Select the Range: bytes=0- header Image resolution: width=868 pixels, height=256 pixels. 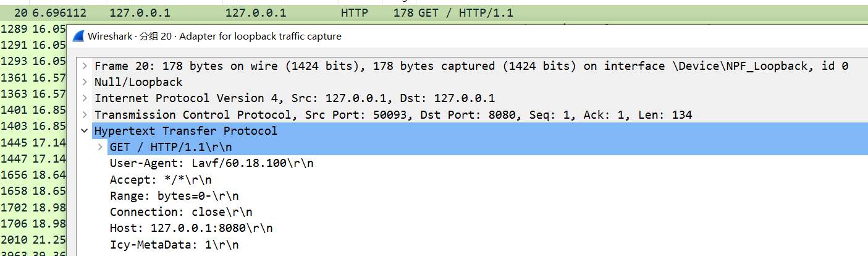click(x=174, y=196)
